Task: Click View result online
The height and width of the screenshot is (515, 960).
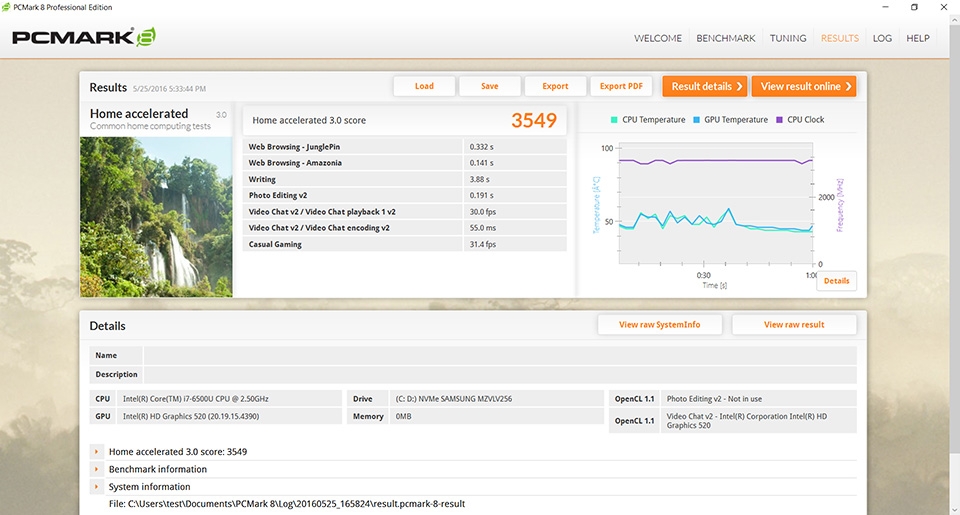Action: pyautogui.click(x=803, y=86)
